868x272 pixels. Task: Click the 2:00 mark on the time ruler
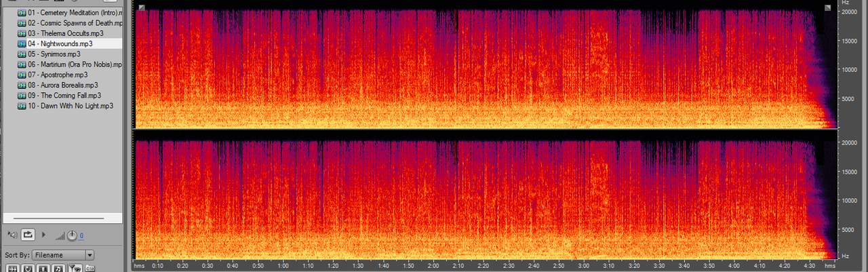tap(434, 266)
